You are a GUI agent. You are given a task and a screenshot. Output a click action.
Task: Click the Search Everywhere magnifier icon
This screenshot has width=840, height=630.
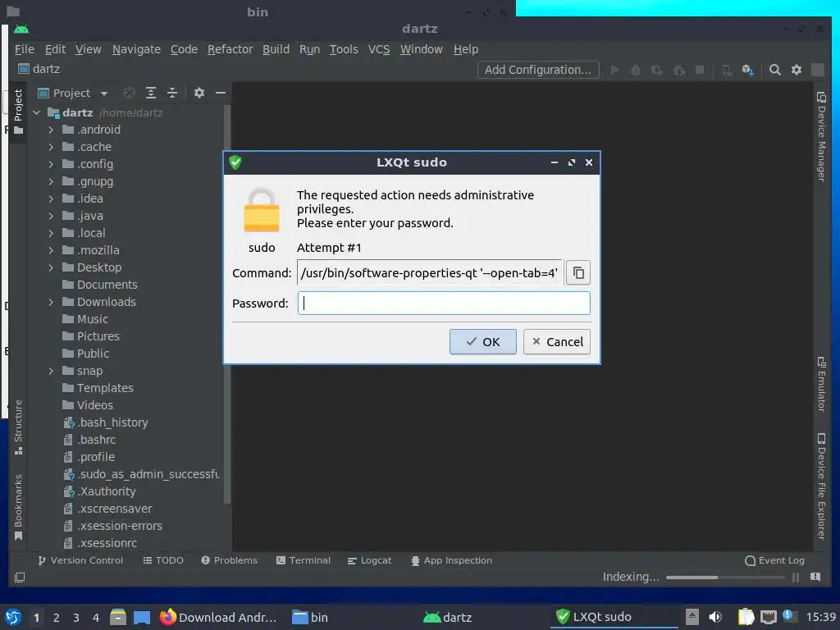(x=774, y=70)
